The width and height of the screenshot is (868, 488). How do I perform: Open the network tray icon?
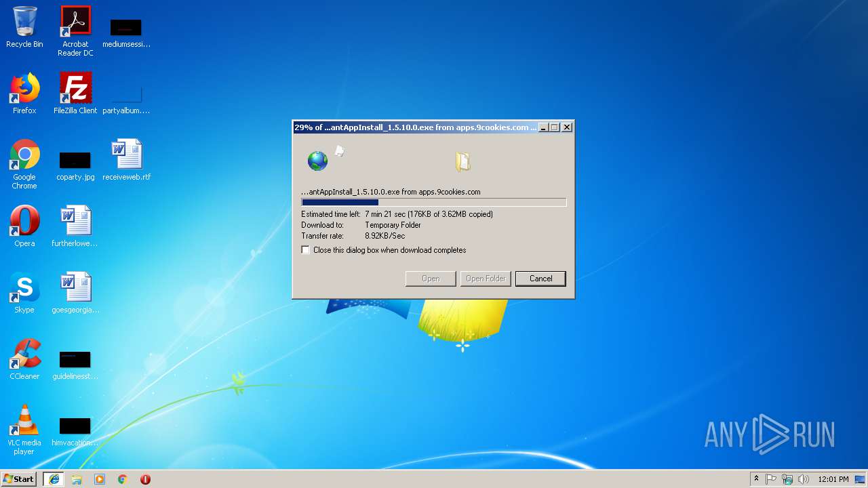tap(787, 479)
